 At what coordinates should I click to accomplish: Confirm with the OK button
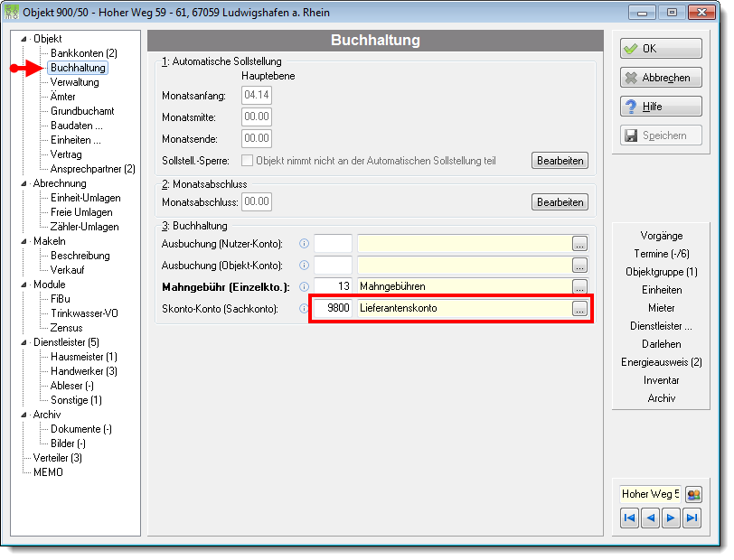661,49
